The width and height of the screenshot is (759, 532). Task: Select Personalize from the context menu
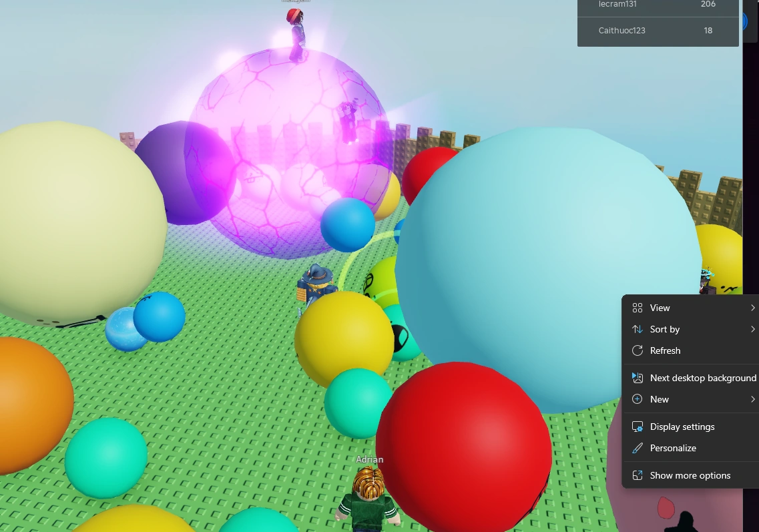(x=673, y=448)
